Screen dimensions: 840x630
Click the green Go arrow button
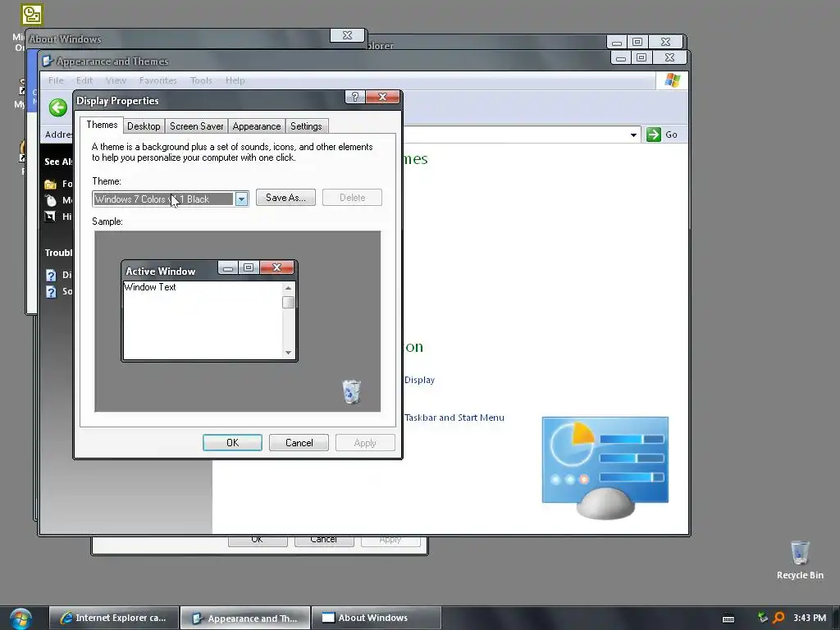point(654,135)
